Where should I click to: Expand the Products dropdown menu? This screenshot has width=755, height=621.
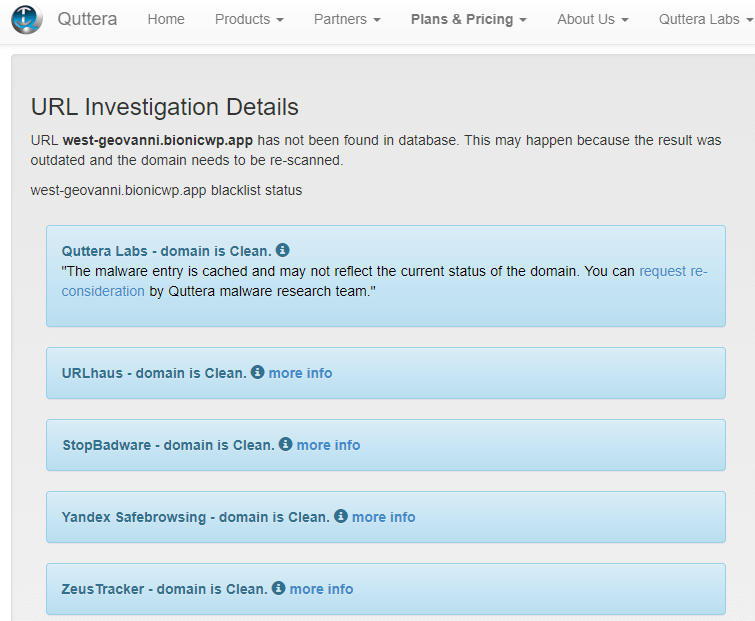[249, 19]
